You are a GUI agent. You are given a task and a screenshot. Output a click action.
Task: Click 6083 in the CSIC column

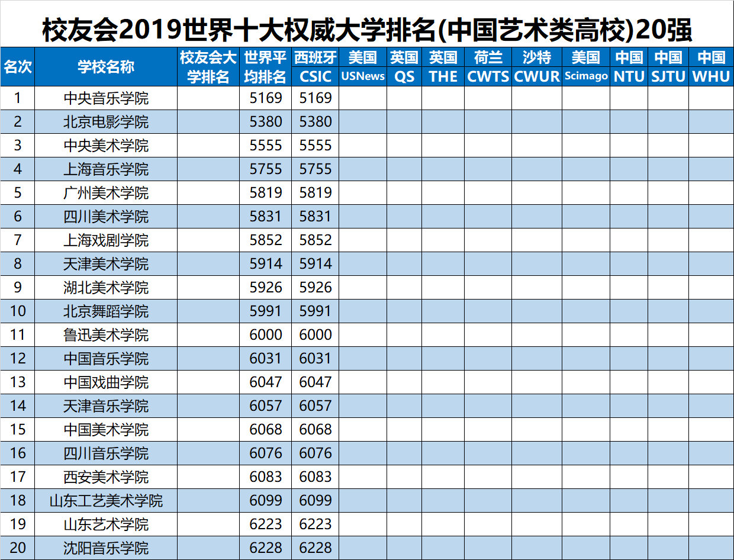tap(316, 477)
